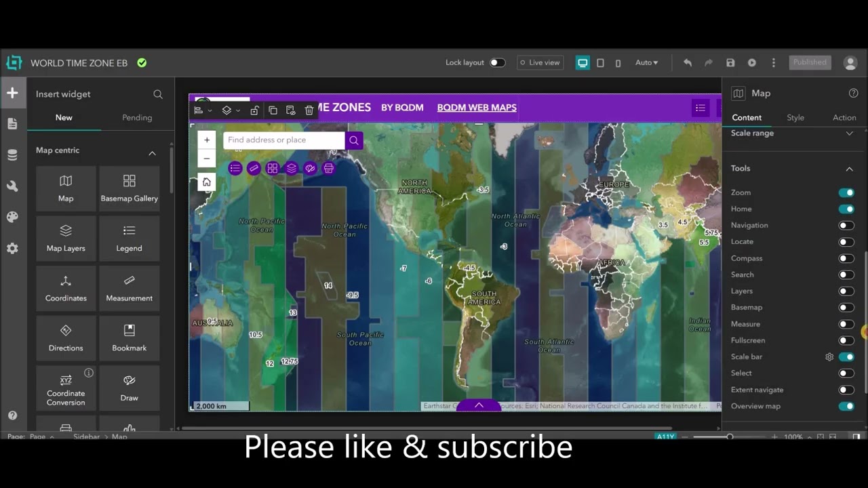868x488 pixels.
Task: Open the Settings gear in left rail
Action: coord(12,249)
